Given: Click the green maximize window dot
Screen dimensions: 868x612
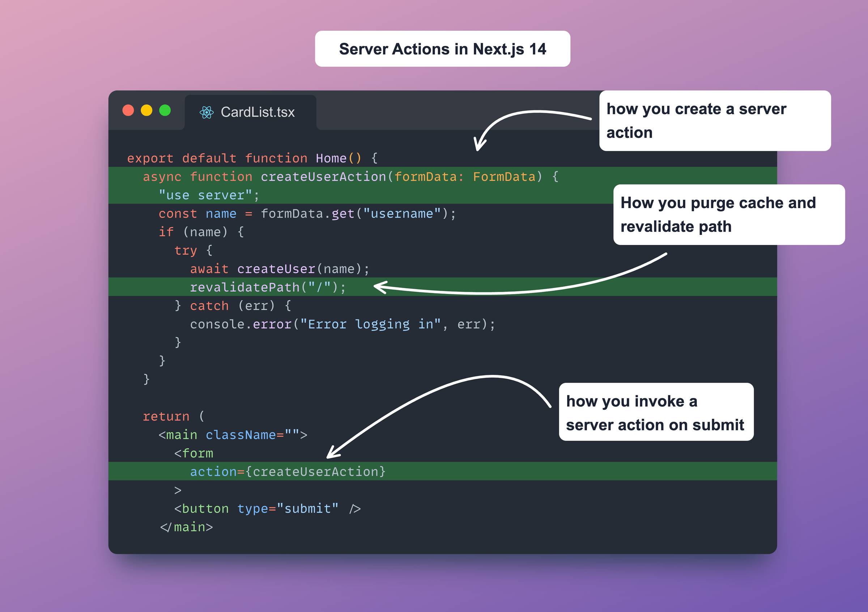Looking at the screenshot, I should (x=165, y=110).
